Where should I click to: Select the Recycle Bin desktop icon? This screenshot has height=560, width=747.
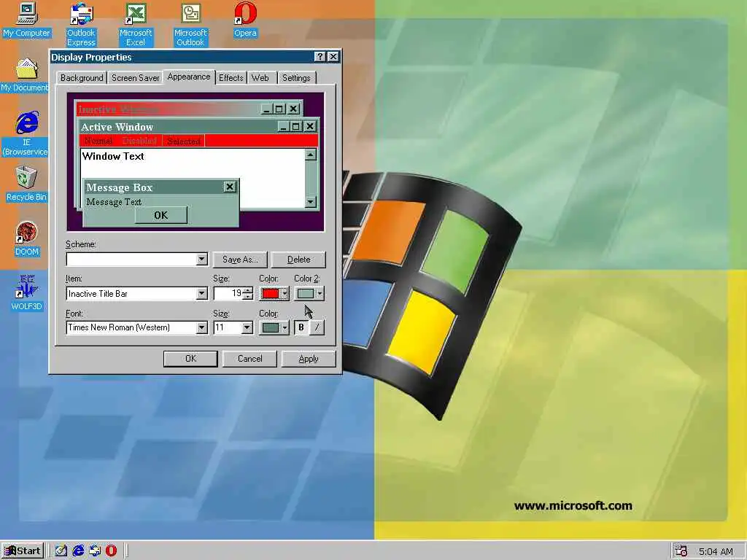(x=26, y=184)
